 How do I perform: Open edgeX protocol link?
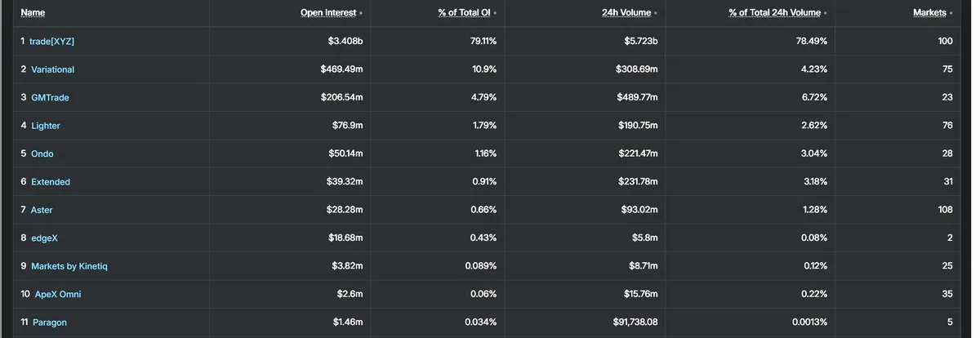[x=44, y=238]
